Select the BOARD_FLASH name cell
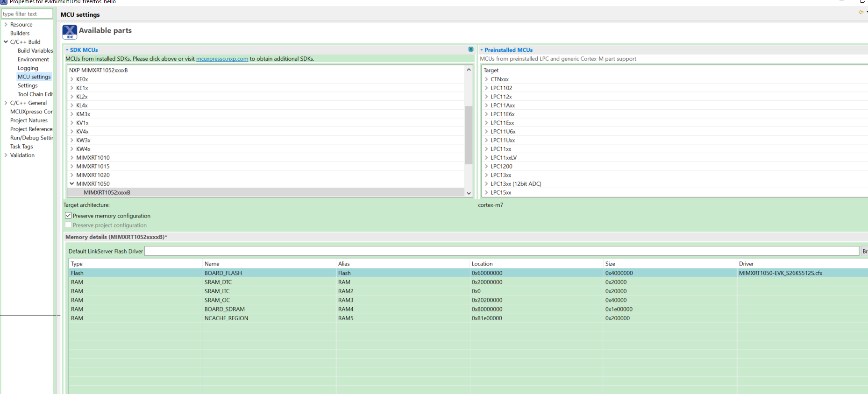Viewport: 868px width, 394px height. [x=223, y=273]
